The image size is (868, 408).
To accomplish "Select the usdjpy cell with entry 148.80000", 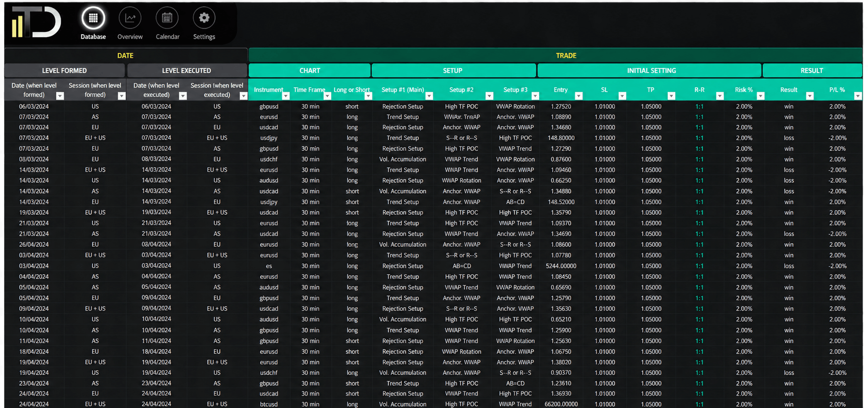I will (269, 138).
